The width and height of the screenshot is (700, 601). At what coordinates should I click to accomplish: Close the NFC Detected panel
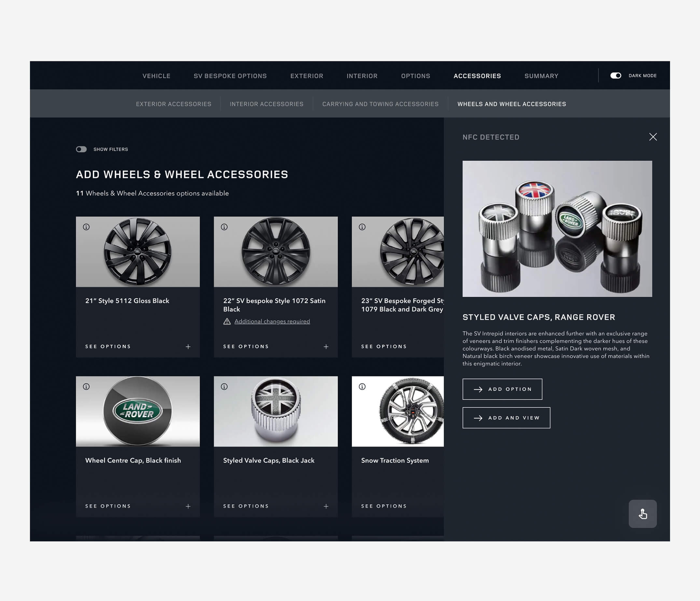653,137
